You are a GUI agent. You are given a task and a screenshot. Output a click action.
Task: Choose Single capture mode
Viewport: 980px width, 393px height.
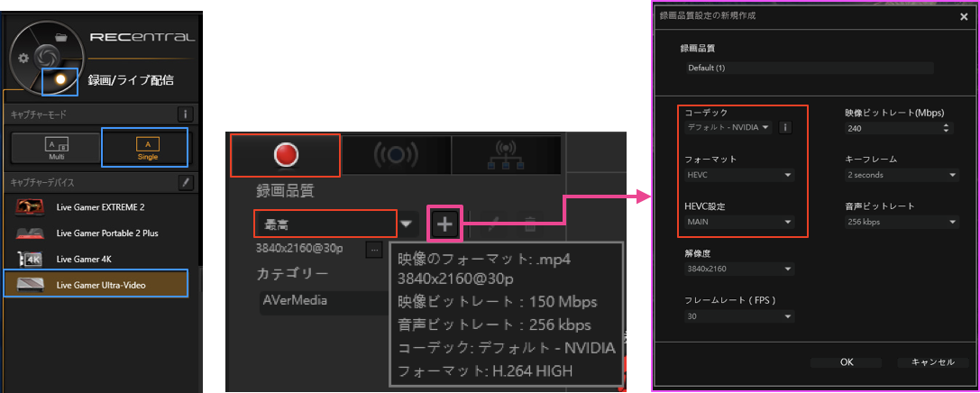click(x=148, y=149)
